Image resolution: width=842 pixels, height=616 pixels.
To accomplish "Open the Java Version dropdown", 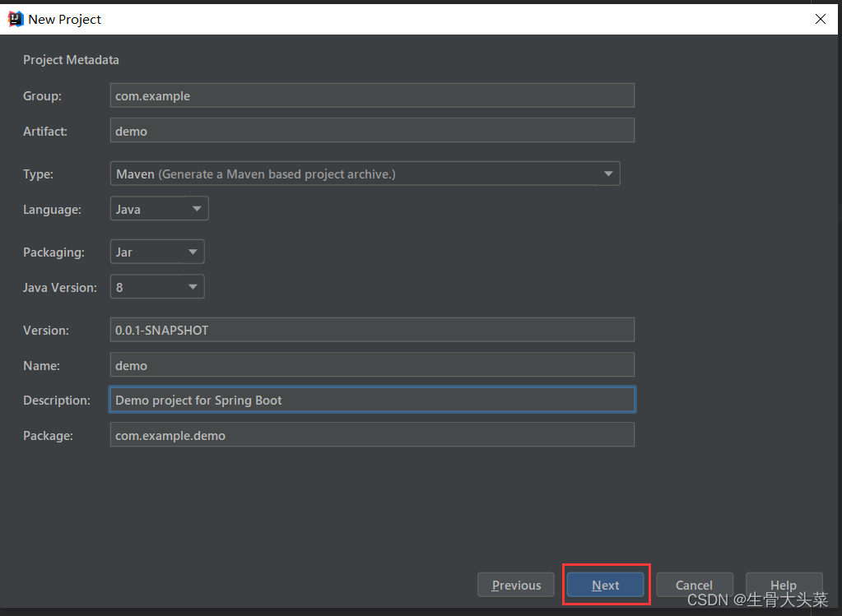I will 193,286.
